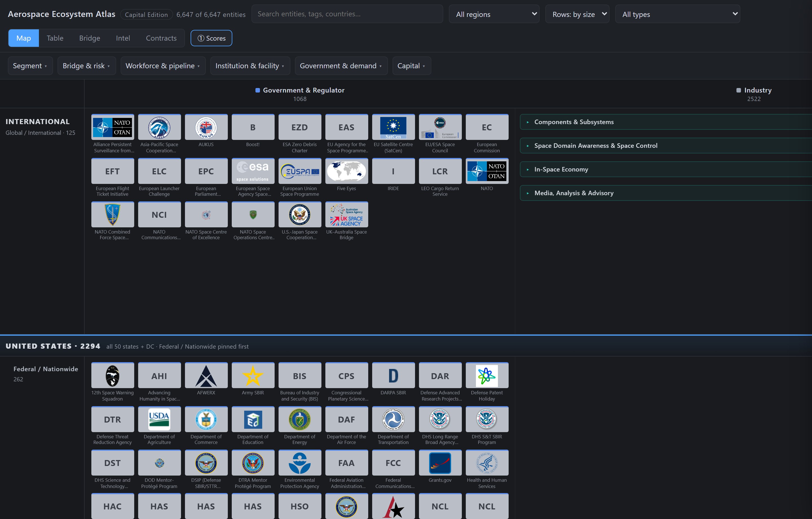Select the Five Eyes map tile

[x=346, y=171]
